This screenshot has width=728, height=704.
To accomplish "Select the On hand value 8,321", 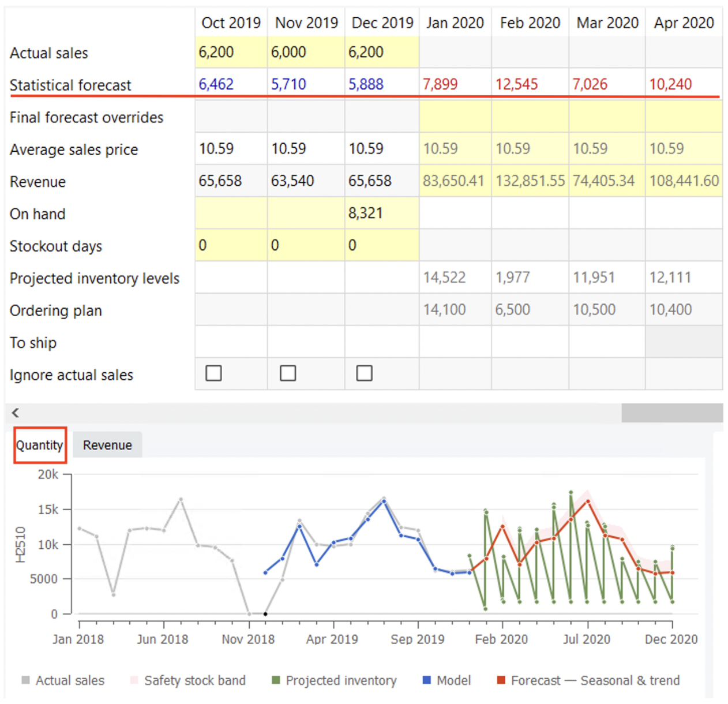I will point(366,214).
